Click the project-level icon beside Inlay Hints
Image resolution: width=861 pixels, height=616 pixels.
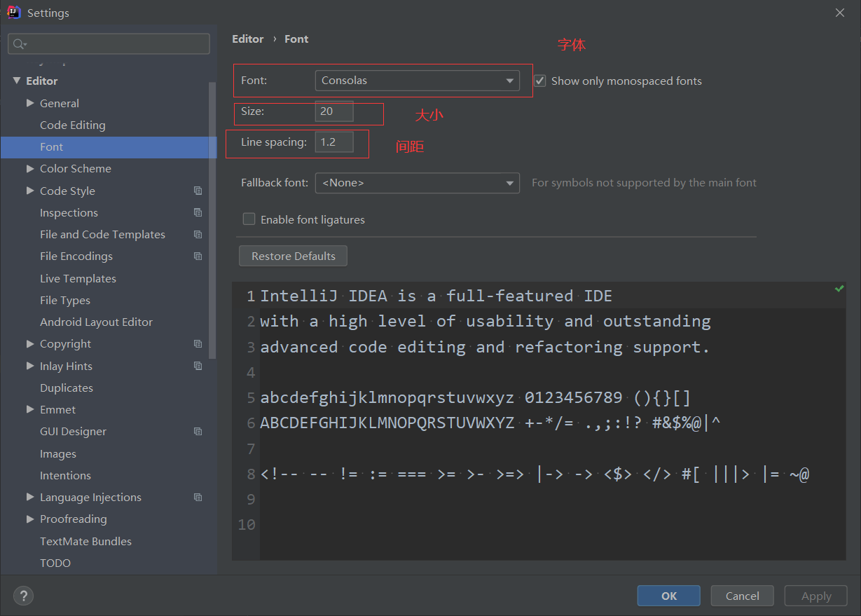[198, 366]
